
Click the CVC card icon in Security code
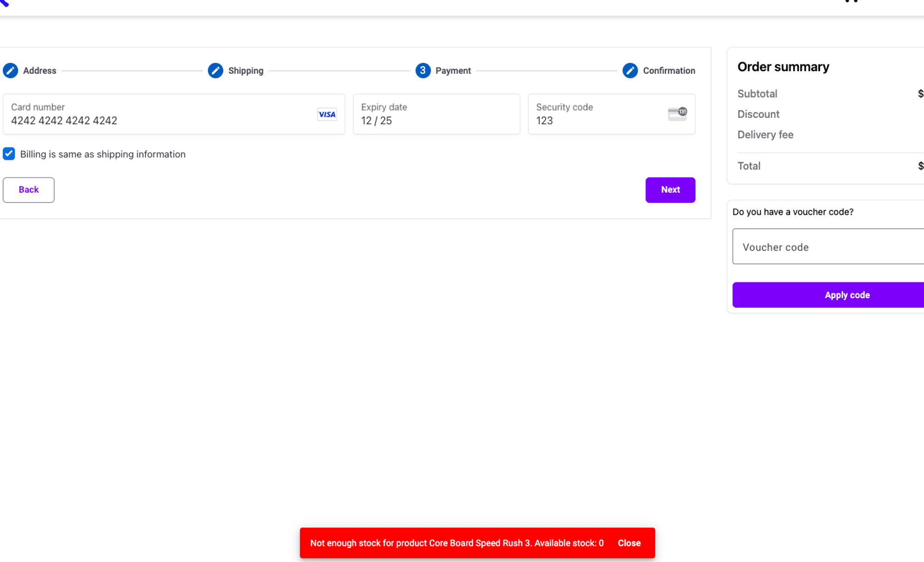(677, 114)
